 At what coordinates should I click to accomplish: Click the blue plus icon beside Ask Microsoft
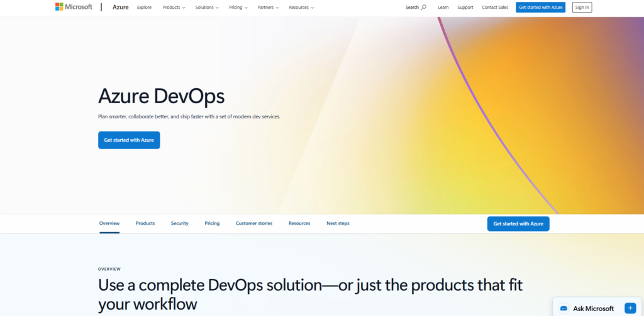click(630, 308)
